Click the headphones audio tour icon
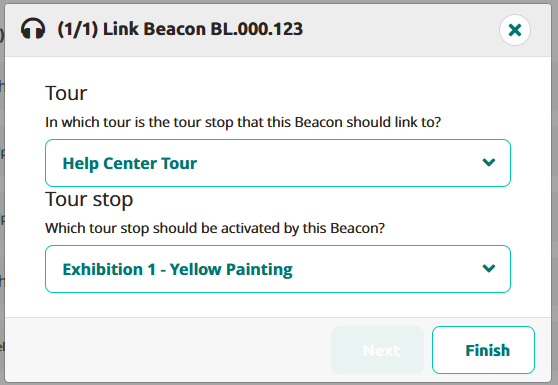The image size is (558, 385). pos(33,29)
